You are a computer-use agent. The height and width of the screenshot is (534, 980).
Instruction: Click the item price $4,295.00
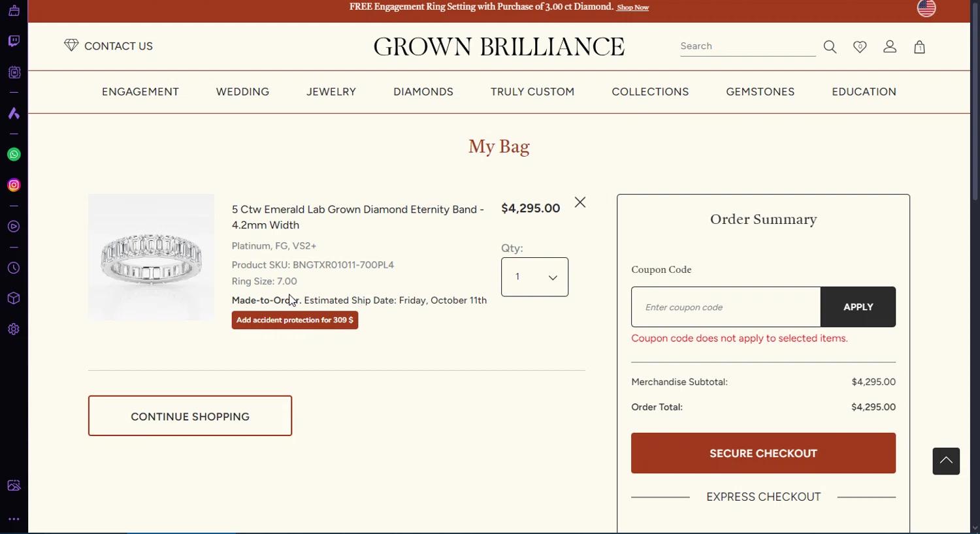[531, 208]
